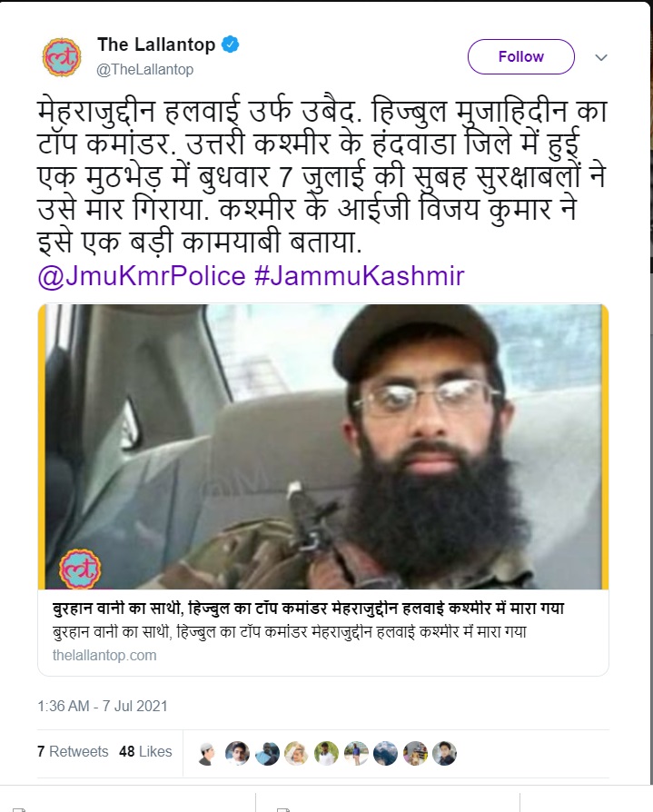Click the Lallantop logo watermark on the image
The image size is (653, 812).
click(80, 569)
